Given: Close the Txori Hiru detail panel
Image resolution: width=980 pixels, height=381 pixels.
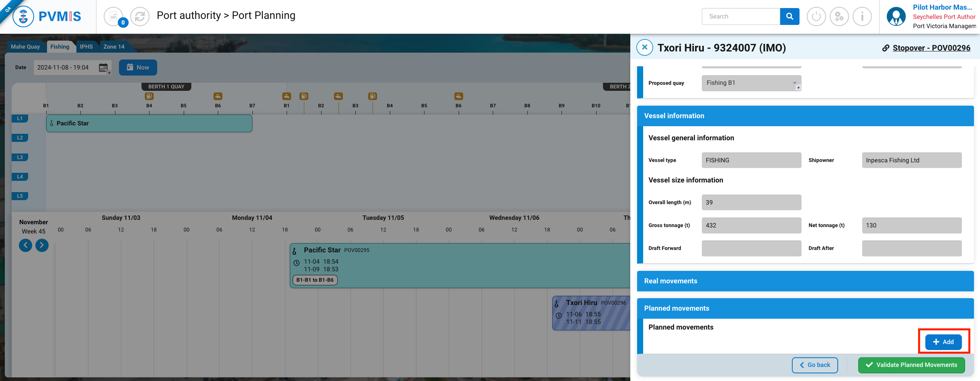Looking at the screenshot, I should (644, 47).
